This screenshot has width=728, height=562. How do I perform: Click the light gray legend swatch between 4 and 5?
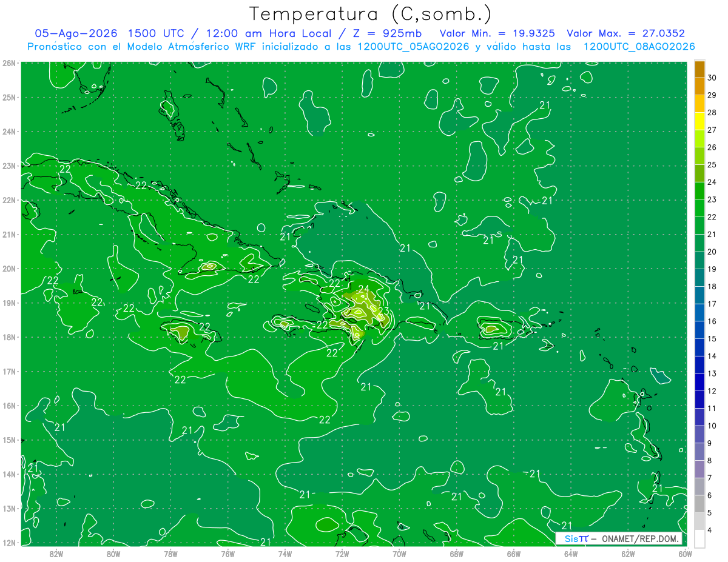coord(699,521)
